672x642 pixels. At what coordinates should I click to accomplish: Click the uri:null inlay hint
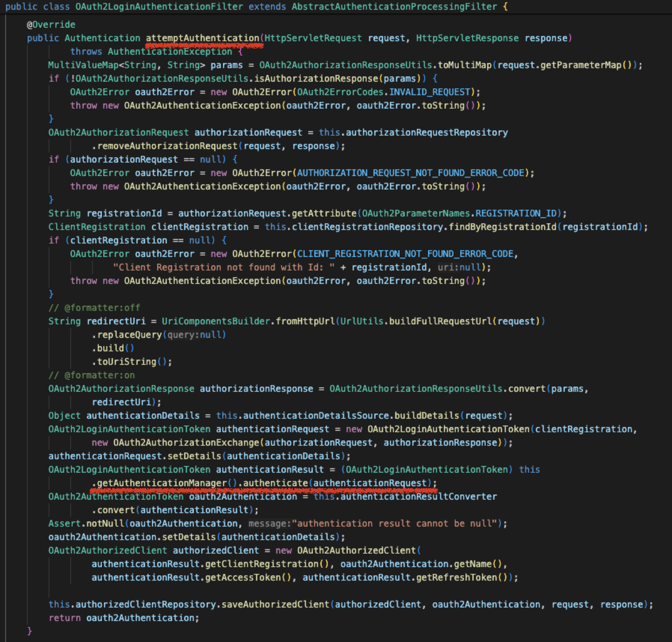point(459,267)
